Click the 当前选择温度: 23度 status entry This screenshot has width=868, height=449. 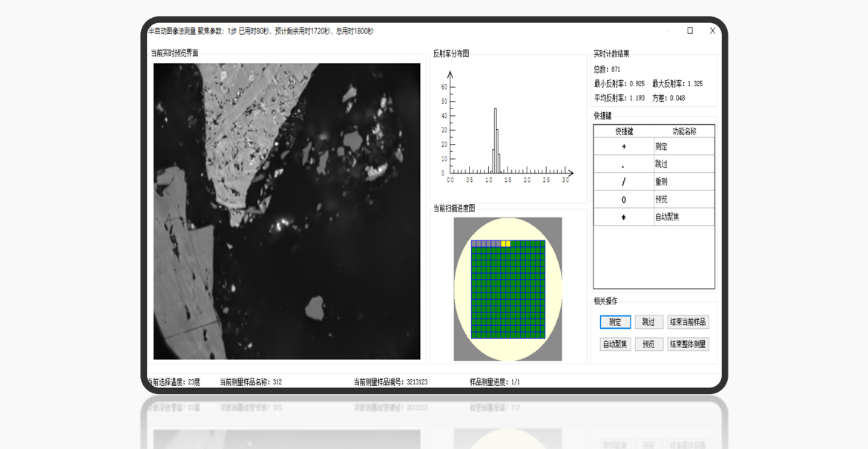click(174, 382)
